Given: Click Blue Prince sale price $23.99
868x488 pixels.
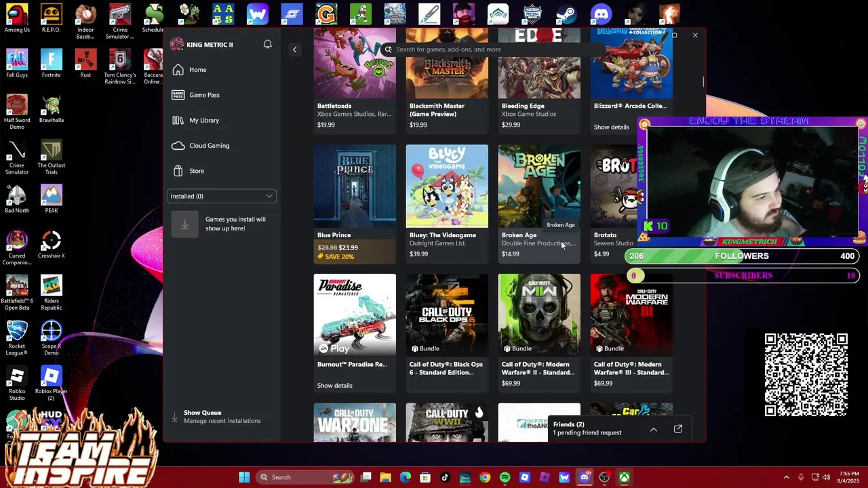Looking at the screenshot, I should 348,248.
